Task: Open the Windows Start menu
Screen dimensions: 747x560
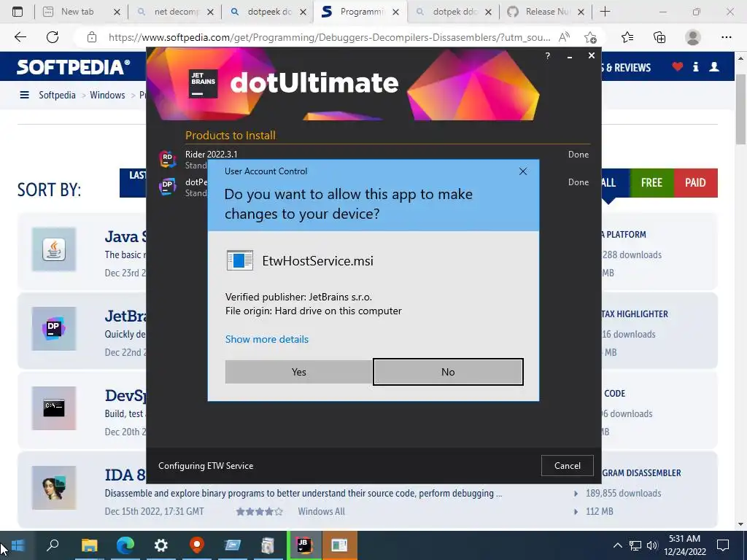Action: (18, 545)
